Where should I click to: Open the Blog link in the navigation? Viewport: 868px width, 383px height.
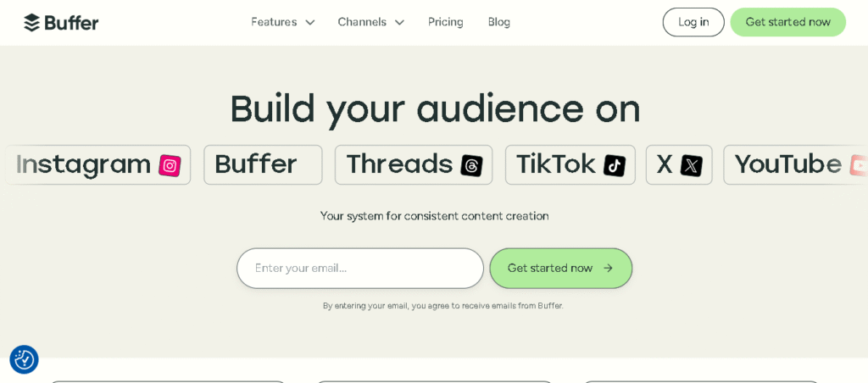click(498, 22)
